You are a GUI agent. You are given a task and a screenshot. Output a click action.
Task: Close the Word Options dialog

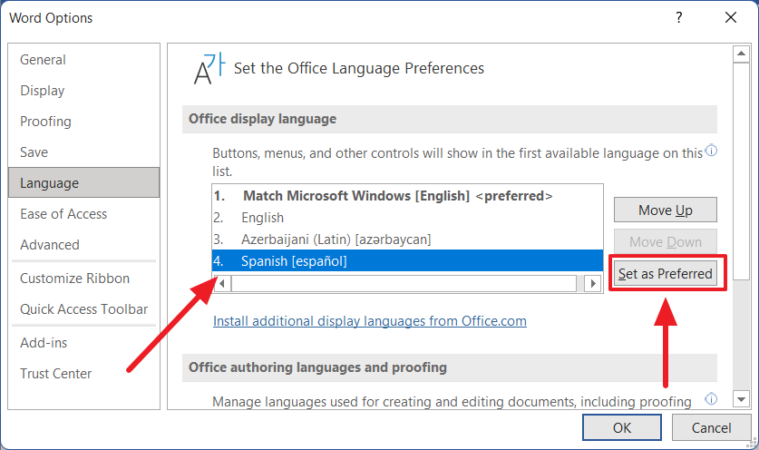(730, 18)
